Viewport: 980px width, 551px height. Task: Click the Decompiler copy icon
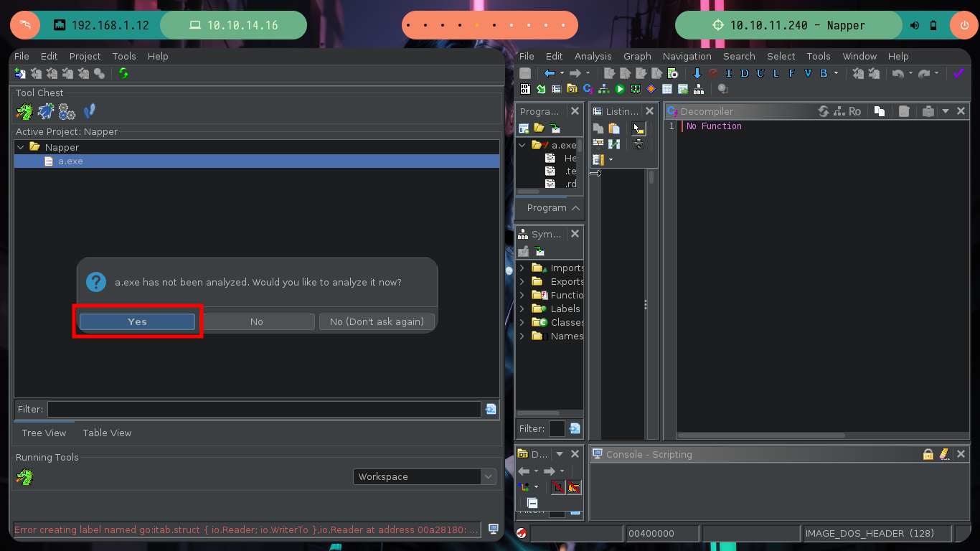point(879,111)
